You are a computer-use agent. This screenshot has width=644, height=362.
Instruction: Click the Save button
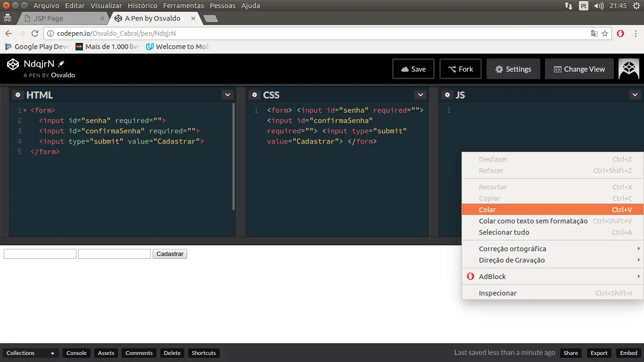[413, 69]
